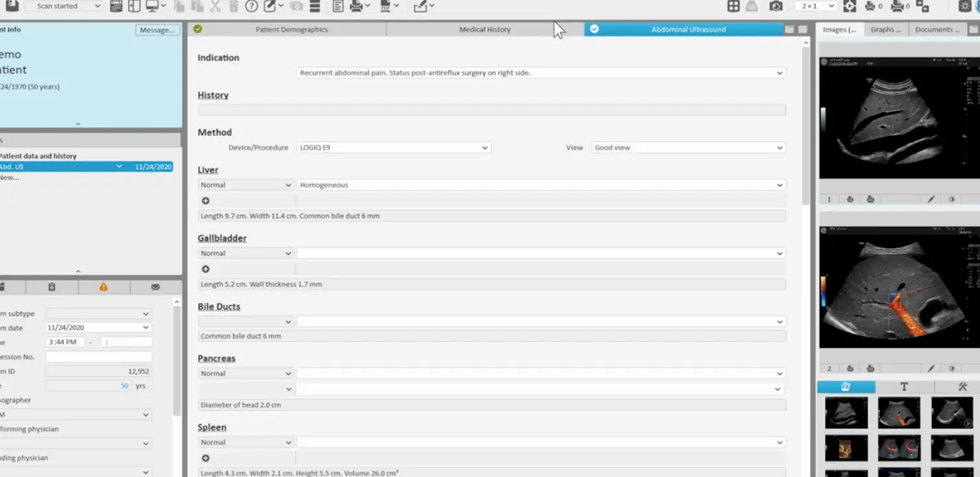Click the scissors cut icon in toolbar

215,6
